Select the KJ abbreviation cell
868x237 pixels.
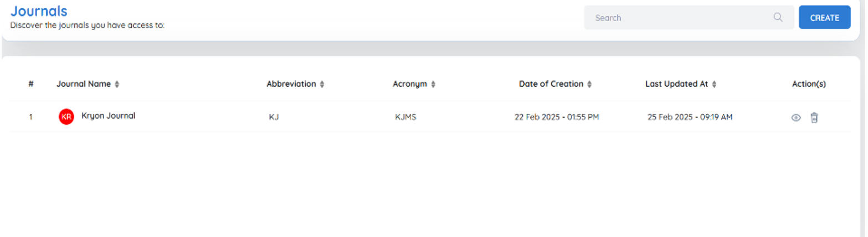(274, 117)
